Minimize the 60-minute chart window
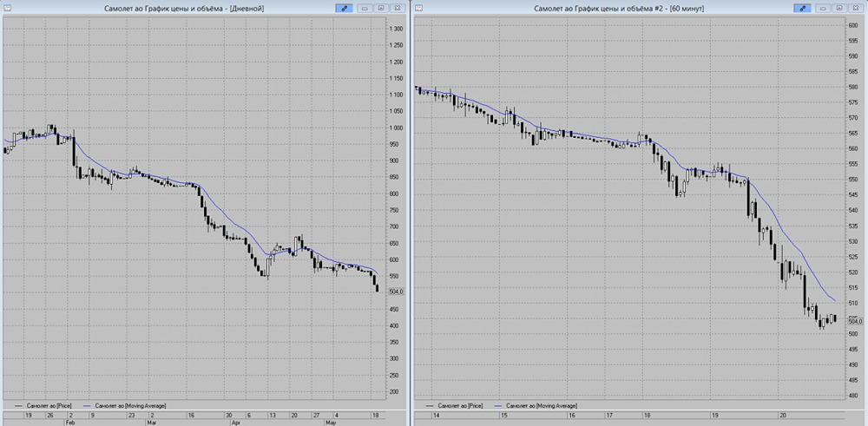 (x=824, y=9)
